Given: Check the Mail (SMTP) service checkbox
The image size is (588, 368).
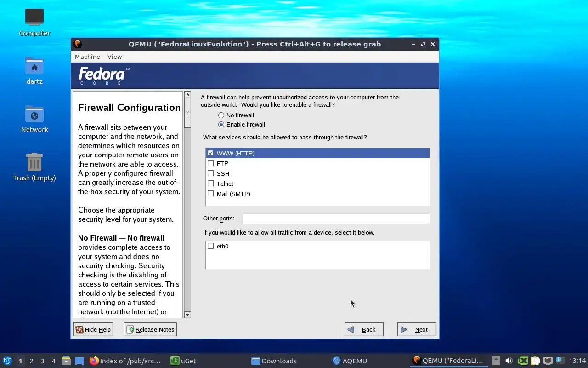Looking at the screenshot, I should [x=211, y=194].
